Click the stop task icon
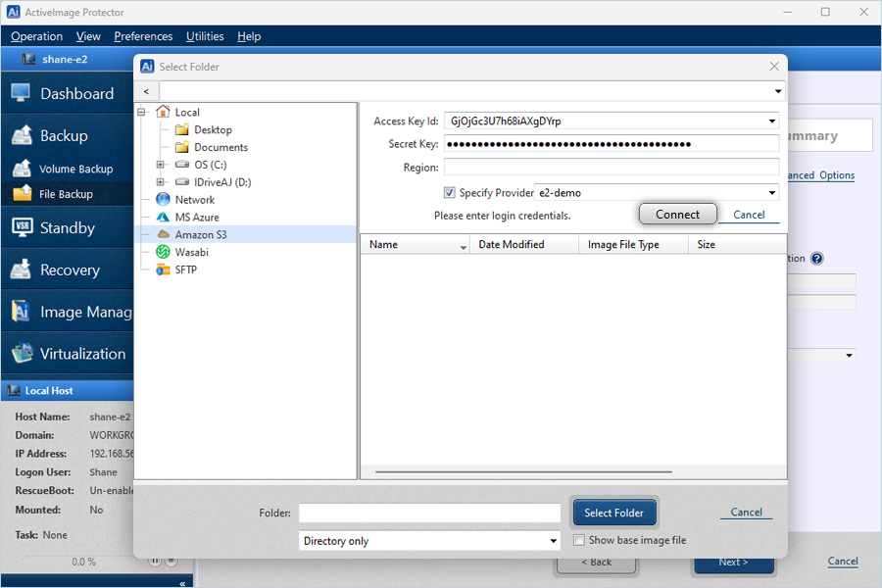 coord(171,561)
